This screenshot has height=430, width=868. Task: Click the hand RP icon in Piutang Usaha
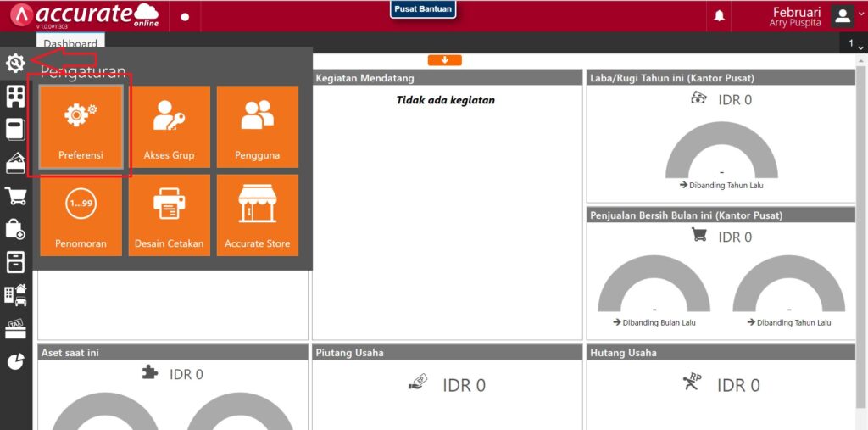point(418,383)
